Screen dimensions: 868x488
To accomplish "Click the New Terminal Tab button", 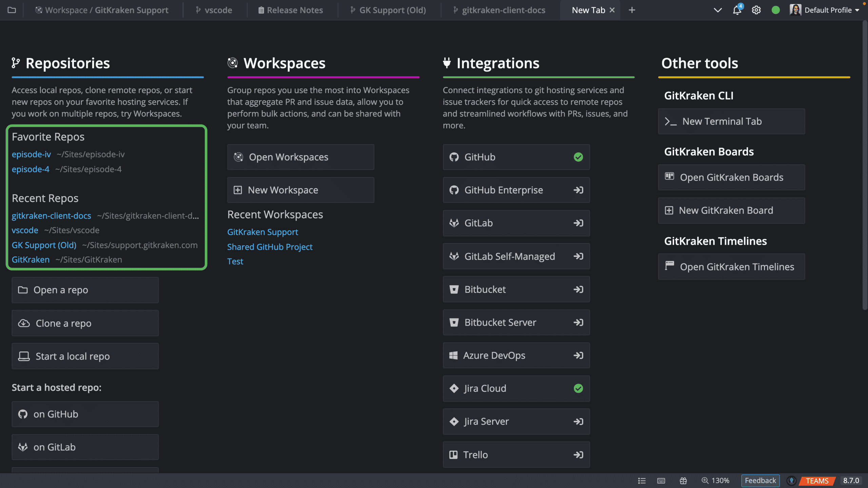I will click(732, 121).
